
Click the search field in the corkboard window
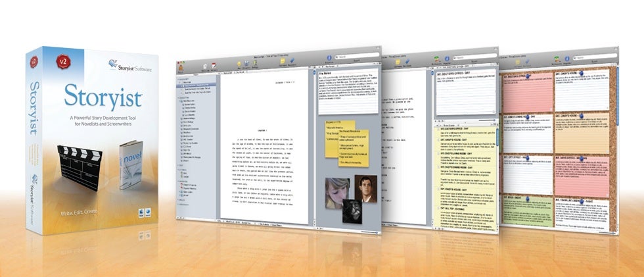click(595, 58)
